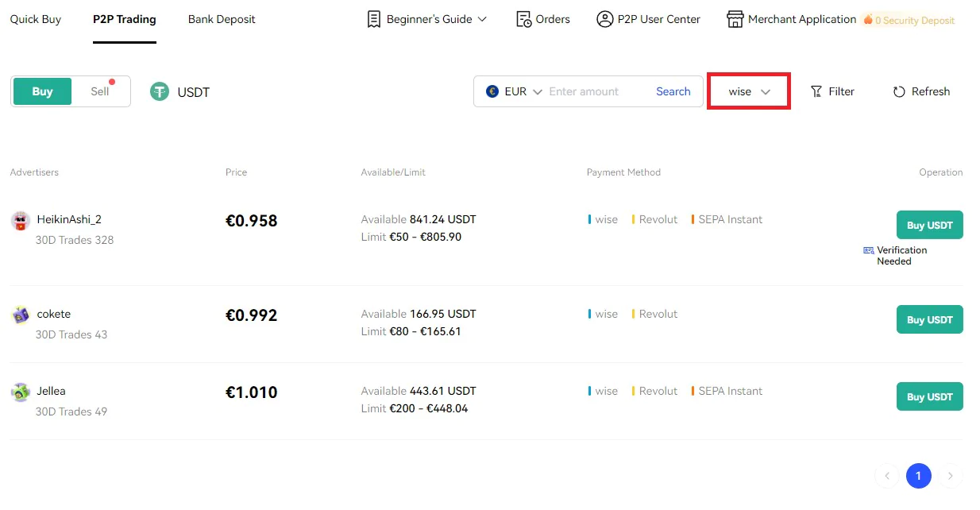Open the Beginner's Guide book icon

coord(374,19)
